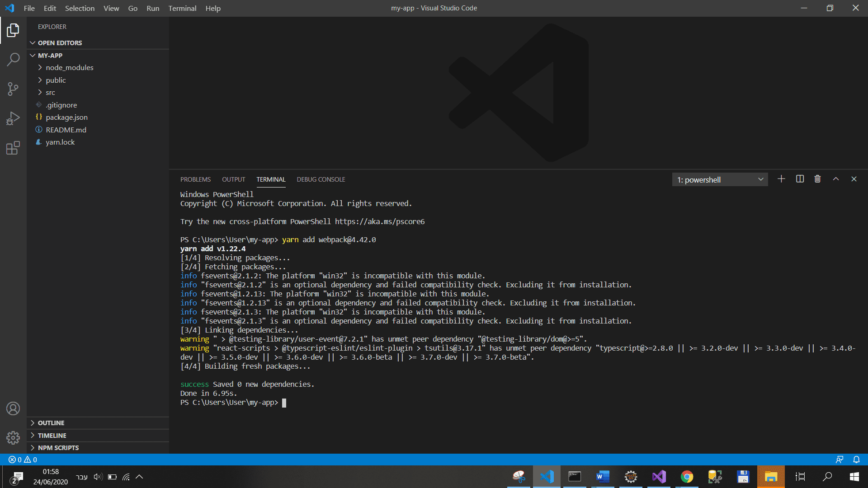
Task: Open Word from the Windows taskbar
Action: point(603,477)
